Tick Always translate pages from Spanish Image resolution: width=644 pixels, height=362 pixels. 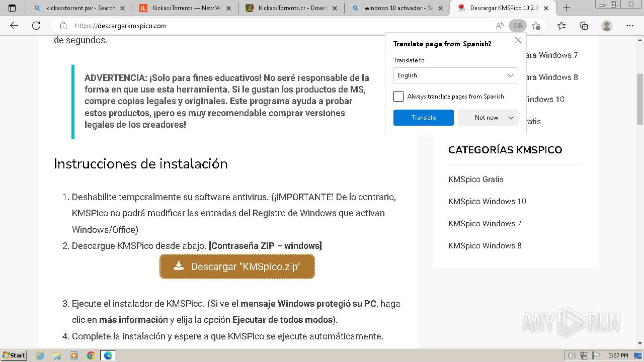pos(398,97)
